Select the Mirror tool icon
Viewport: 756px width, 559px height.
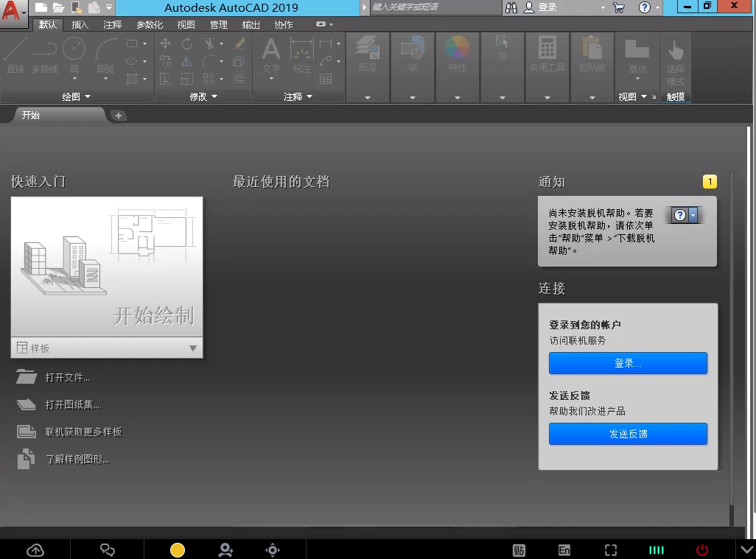click(x=187, y=61)
